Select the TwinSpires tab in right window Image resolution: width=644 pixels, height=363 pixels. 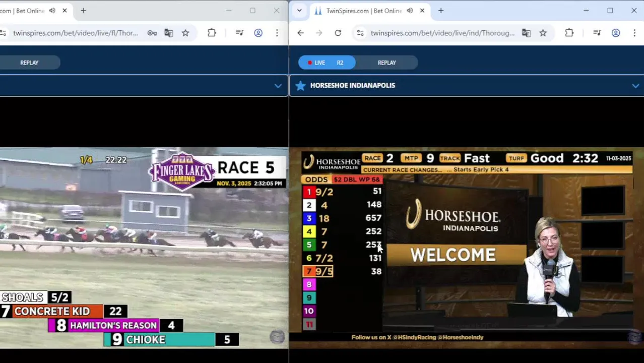point(364,11)
